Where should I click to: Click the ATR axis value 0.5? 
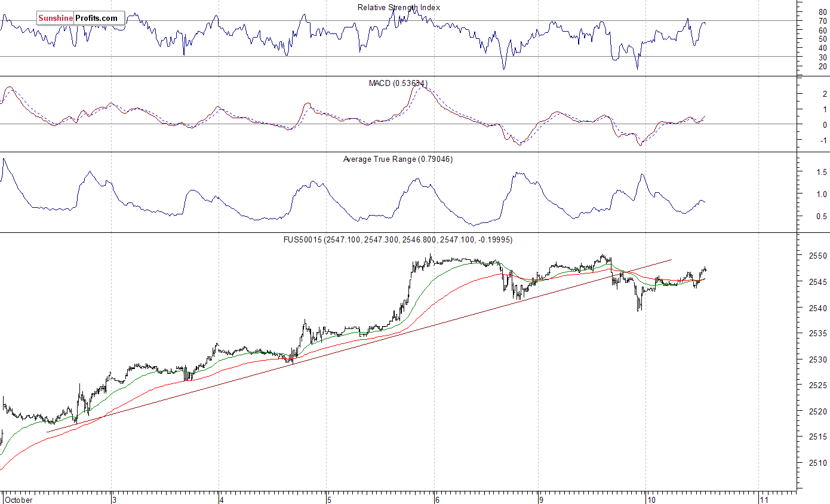[821, 216]
